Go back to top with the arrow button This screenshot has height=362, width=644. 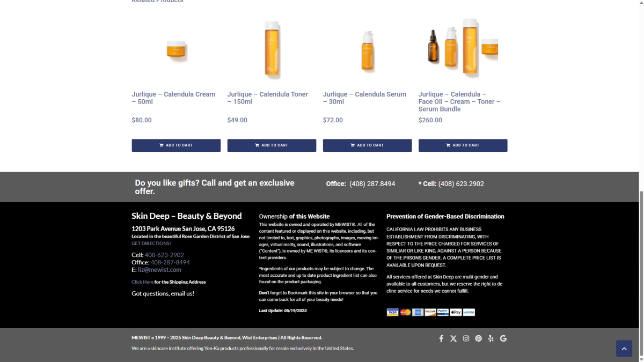624,349
